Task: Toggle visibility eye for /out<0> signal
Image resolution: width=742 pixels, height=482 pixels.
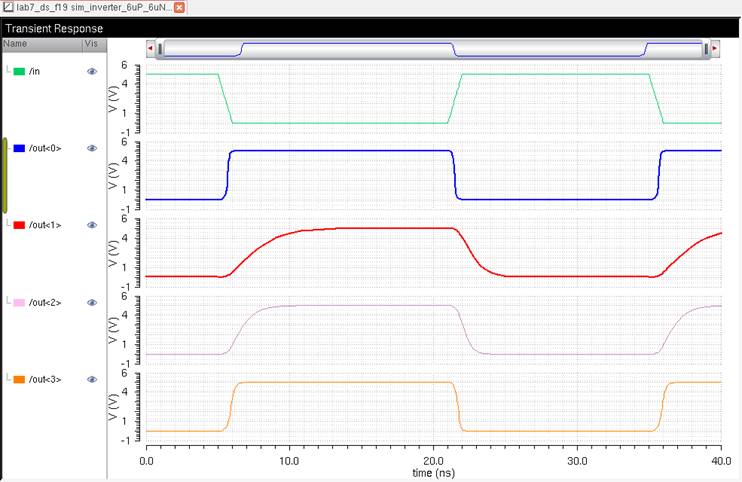Action: coord(92,149)
